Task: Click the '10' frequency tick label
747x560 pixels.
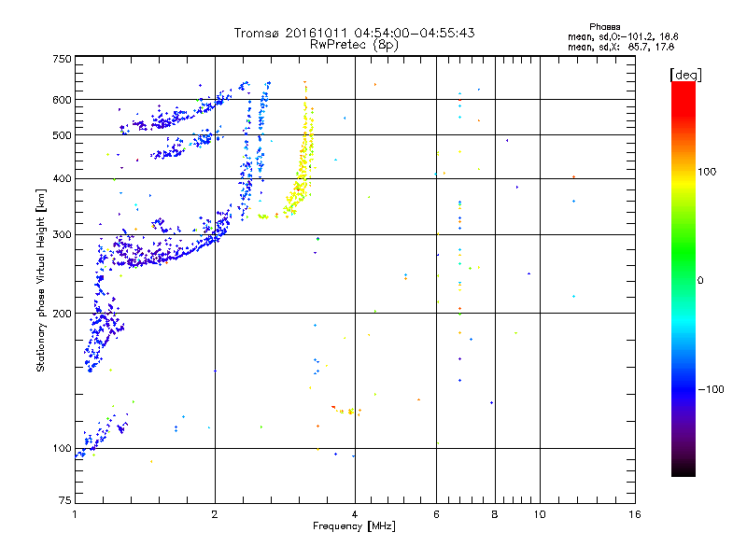Action: pyautogui.click(x=540, y=514)
